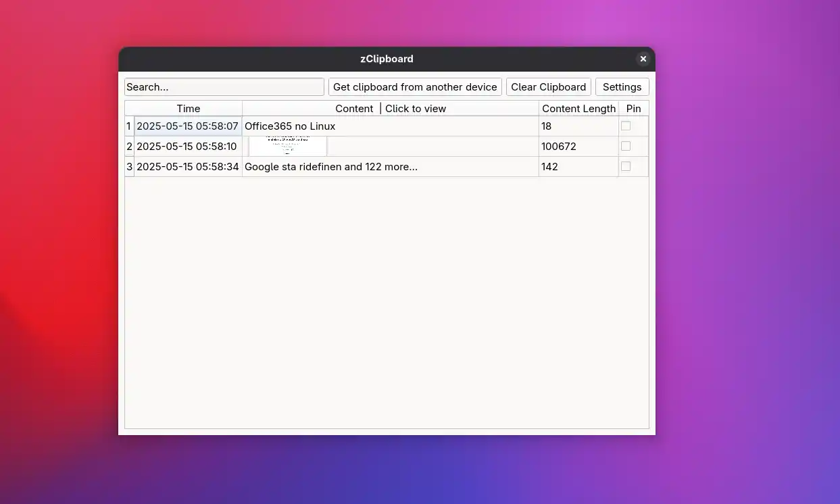This screenshot has width=840, height=504.
Task: Pin the image clipboard entry from 05:58:10
Action: tap(626, 146)
